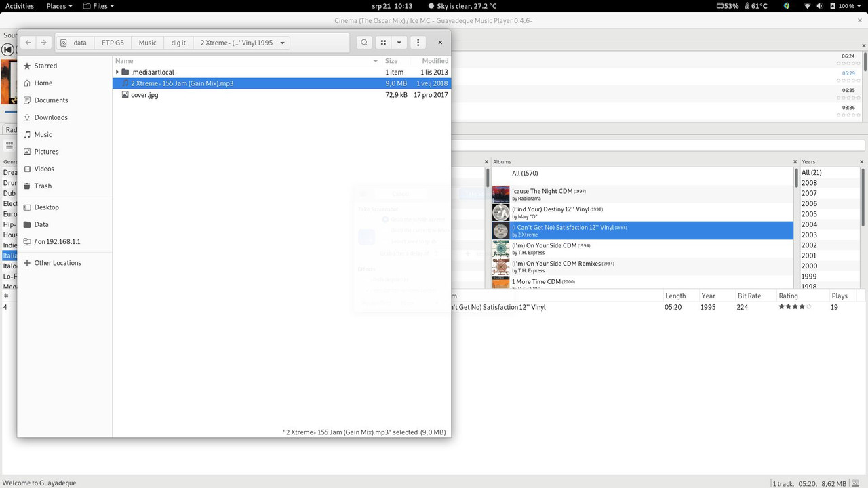Open Trash in Files sidebar
The height and width of the screenshot is (488, 868).
pos(64,186)
